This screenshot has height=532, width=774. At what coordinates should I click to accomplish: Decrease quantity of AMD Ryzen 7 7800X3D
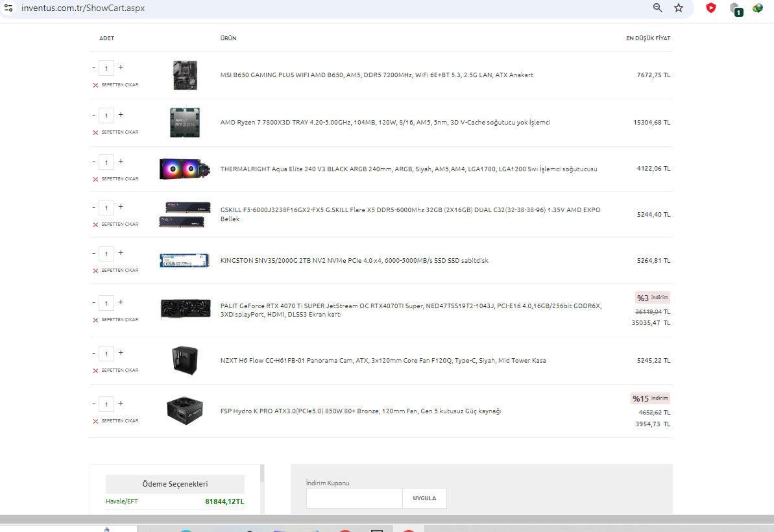(94, 115)
